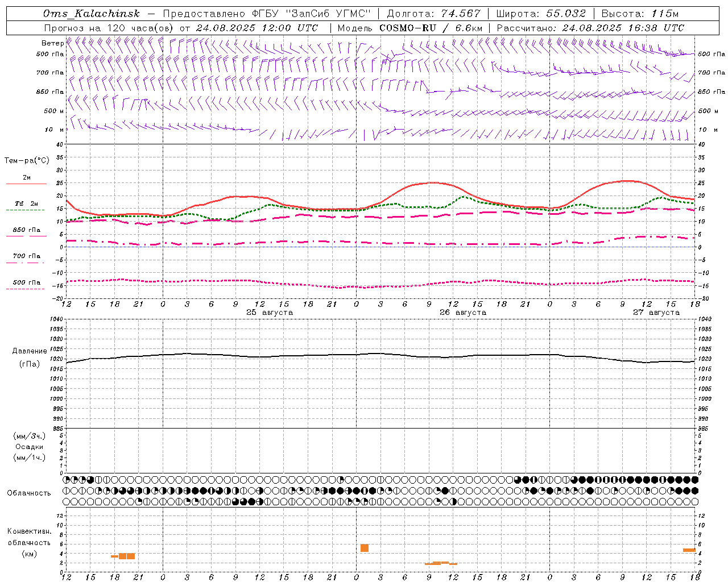The image size is (728, 582).
Task: Click the '(мм/3ч.)' precipitation unit label
Action: (30, 436)
